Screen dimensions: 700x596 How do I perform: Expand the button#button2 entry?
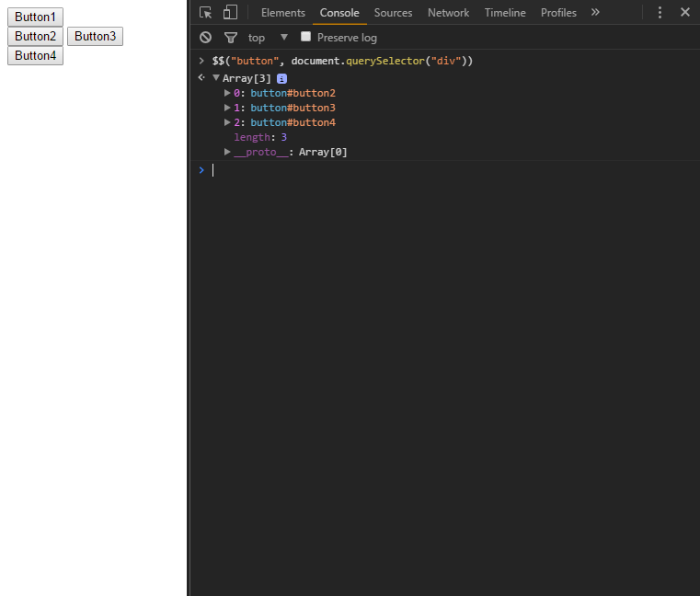coord(227,93)
